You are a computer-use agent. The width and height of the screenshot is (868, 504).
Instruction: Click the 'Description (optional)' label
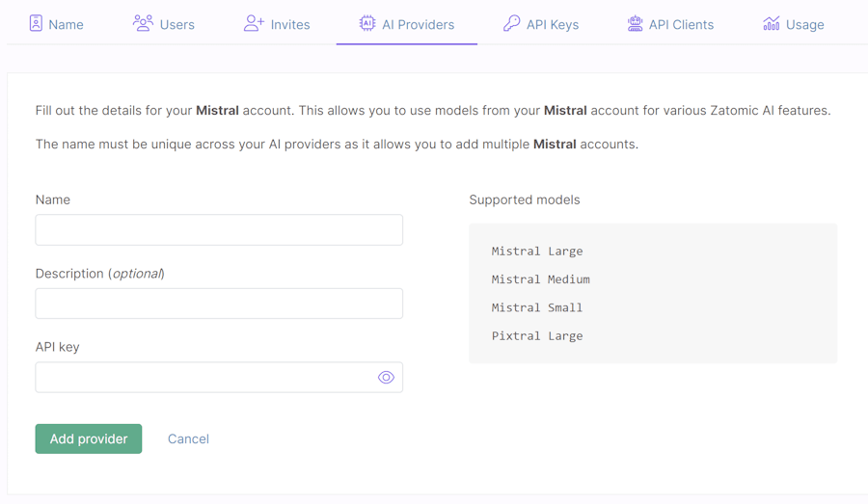click(100, 274)
